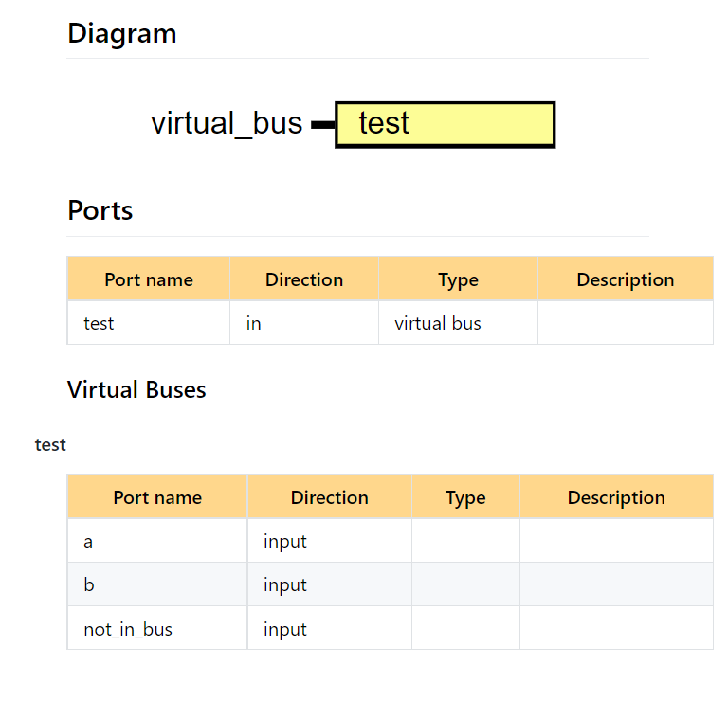Click the Description header in the Ports table
728x701 pixels.
(x=626, y=279)
